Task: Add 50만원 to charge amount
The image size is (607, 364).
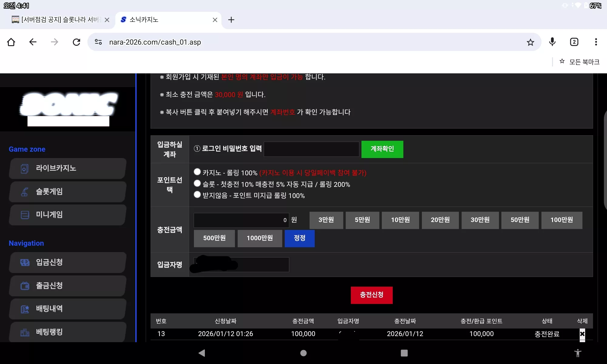Action: pyautogui.click(x=520, y=220)
